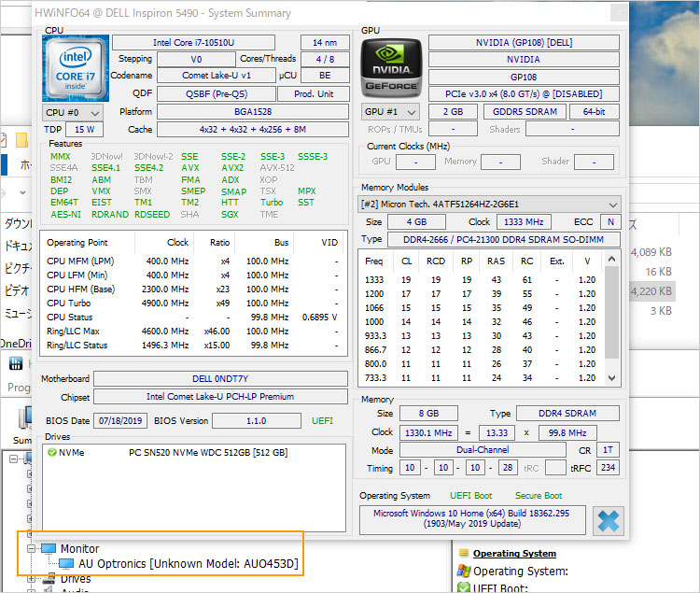Click the Intel Core i7 logo image
Image resolution: width=700 pixels, height=593 pixels.
[x=76, y=68]
